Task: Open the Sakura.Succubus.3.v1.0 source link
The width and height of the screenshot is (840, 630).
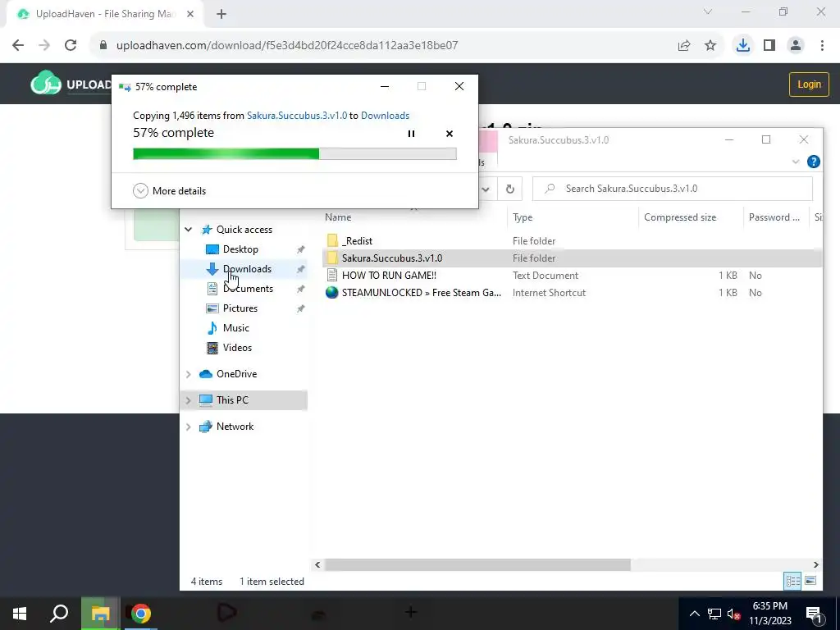Action: [x=297, y=116]
